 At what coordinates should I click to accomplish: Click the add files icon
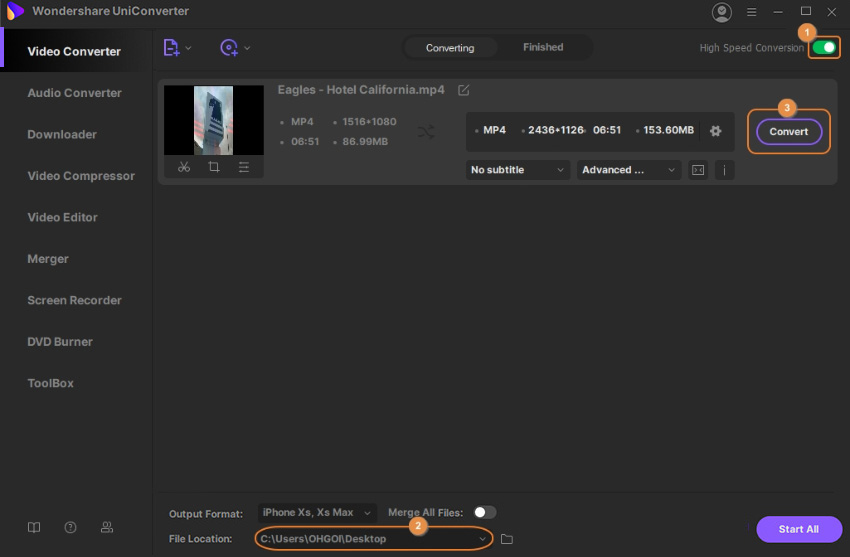(172, 47)
